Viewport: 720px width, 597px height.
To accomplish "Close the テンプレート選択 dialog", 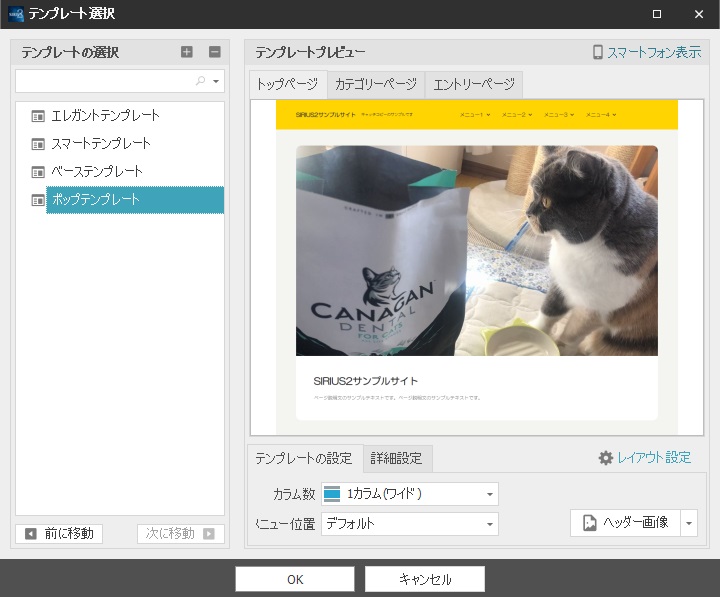I will click(x=699, y=14).
